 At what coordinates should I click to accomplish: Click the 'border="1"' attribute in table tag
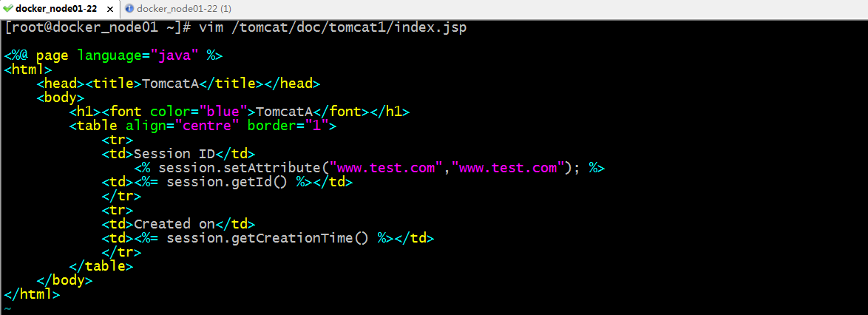coord(288,126)
